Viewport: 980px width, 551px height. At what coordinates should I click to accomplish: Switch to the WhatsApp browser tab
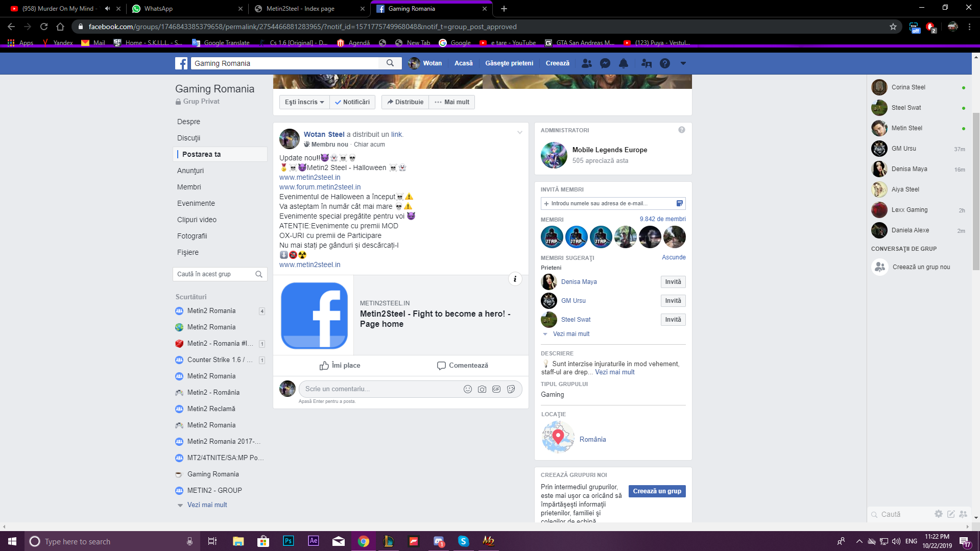tap(187, 9)
